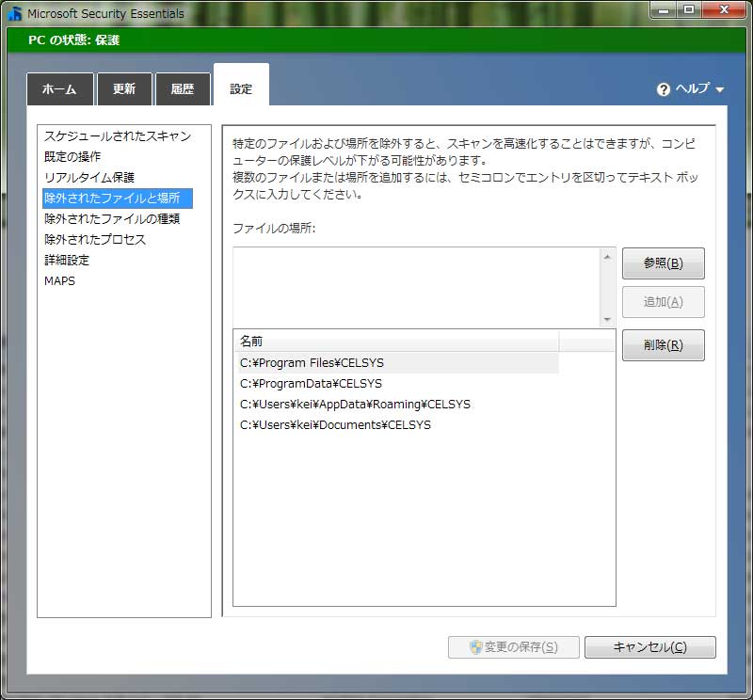
Task: Open MAPS settings in the sidebar
Action: (59, 281)
